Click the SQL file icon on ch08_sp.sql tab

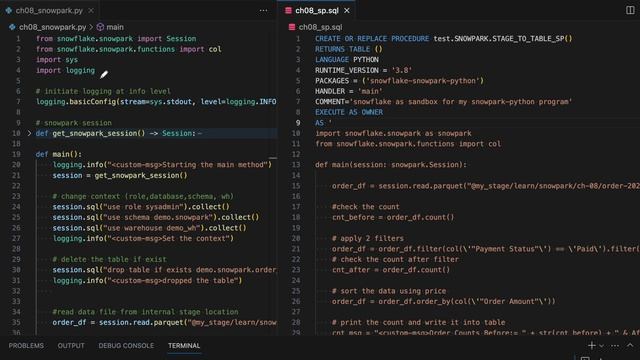pos(288,11)
